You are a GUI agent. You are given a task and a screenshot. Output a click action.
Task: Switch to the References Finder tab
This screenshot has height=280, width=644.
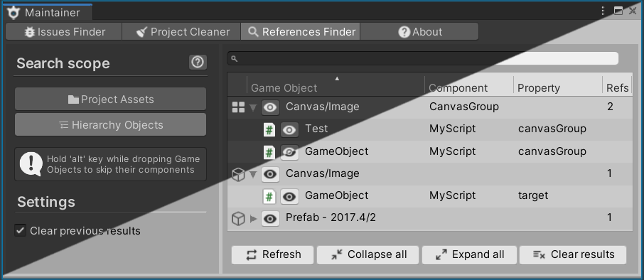(301, 31)
